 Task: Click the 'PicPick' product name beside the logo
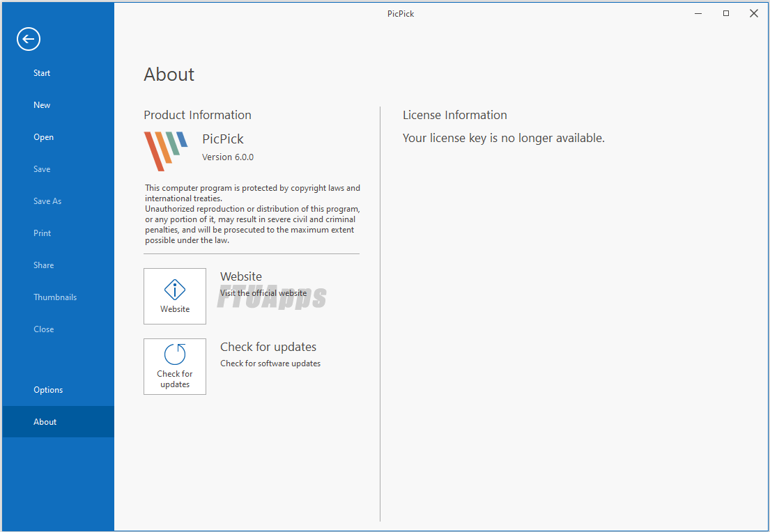[223, 139]
